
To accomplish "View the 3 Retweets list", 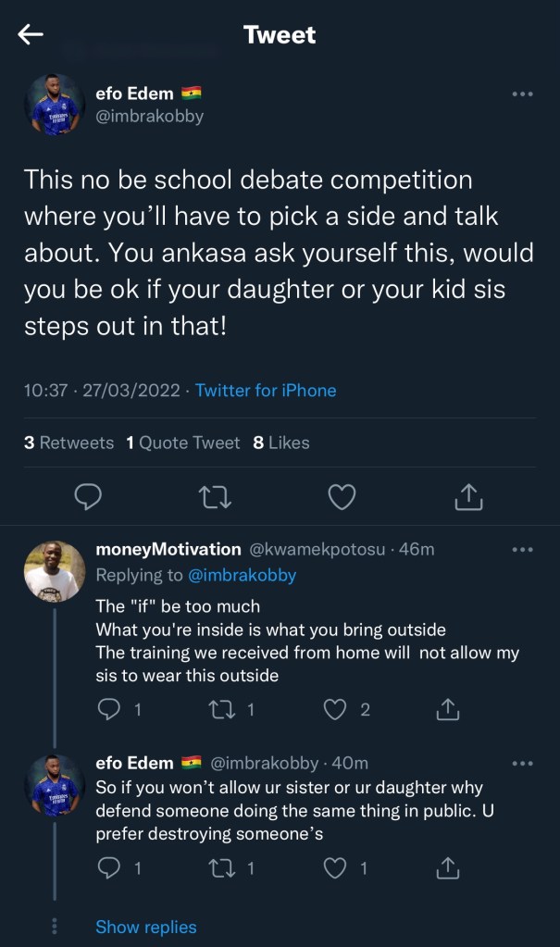I will pos(68,443).
